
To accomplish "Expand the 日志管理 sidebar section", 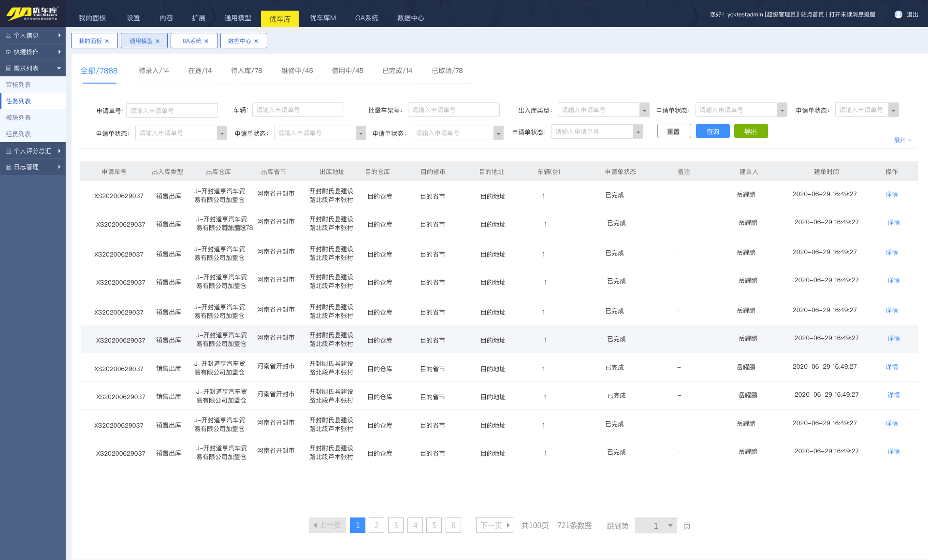I will point(32,167).
